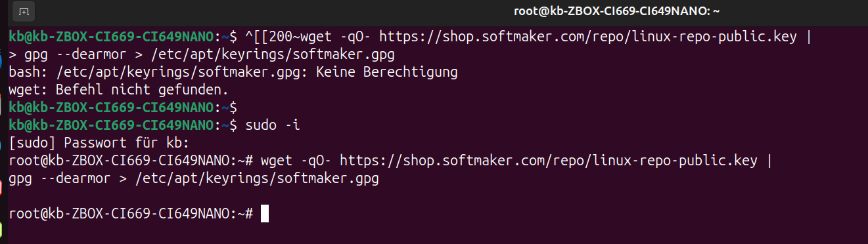The image size is (868, 244).
Task: Click the softmaker URL in the root wget command
Action: click(549, 161)
